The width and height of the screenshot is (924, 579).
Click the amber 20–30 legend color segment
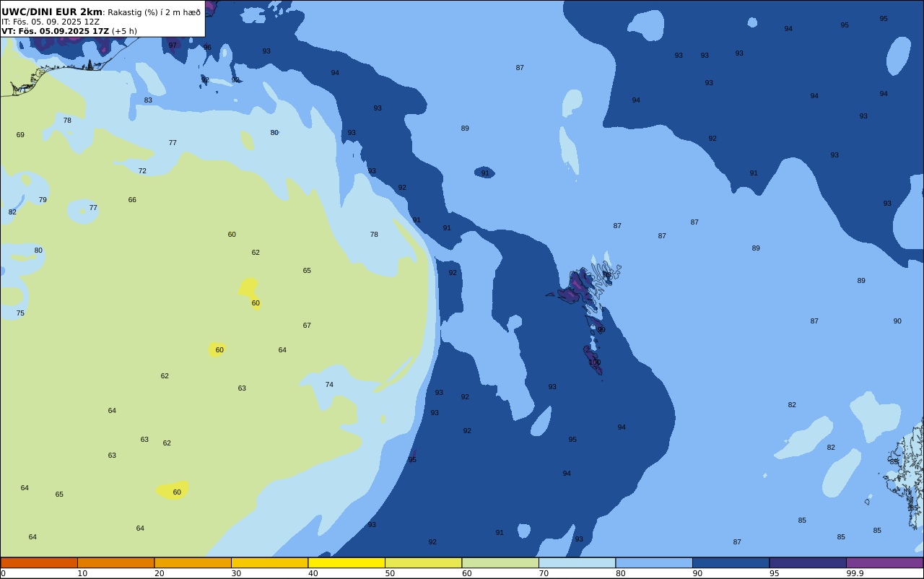tap(193, 562)
